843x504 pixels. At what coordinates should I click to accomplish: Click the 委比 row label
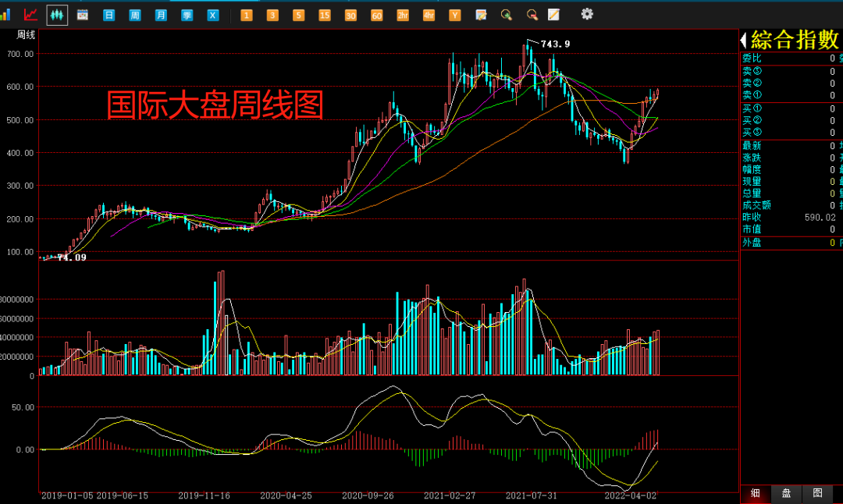[752, 58]
